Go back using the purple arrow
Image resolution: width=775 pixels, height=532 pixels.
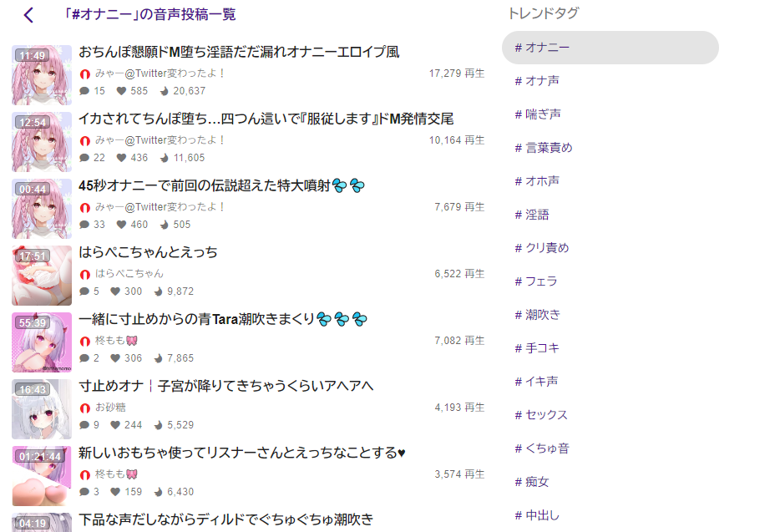click(x=29, y=15)
